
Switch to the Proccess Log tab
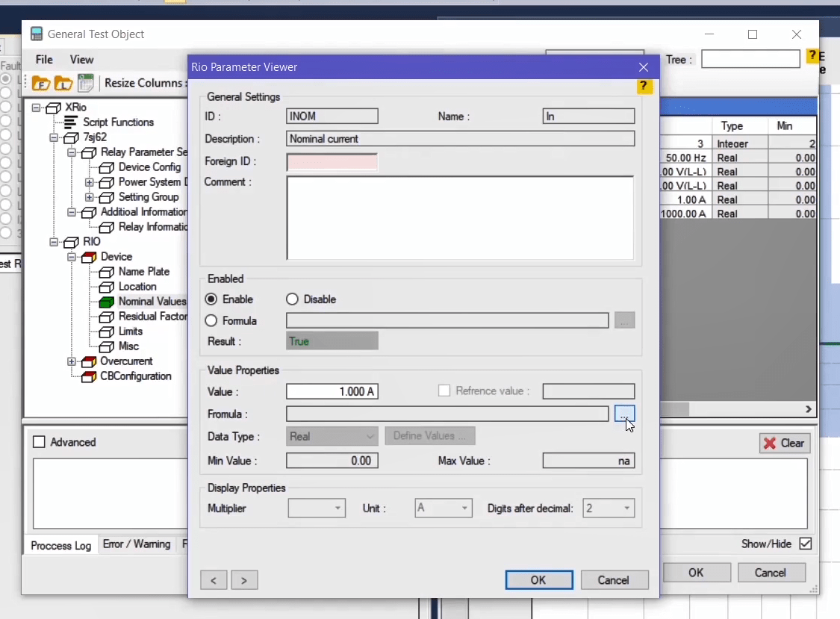[x=61, y=545]
